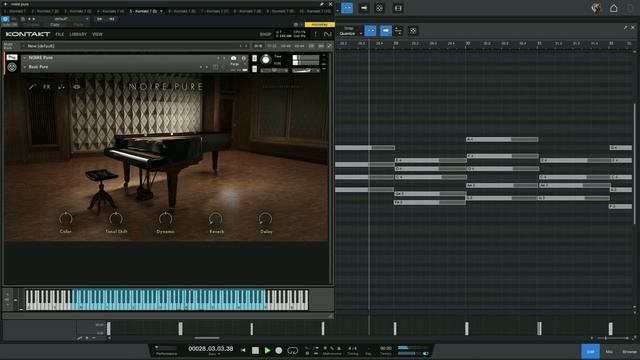640x360 pixels.
Task: Open the Browse panel button
Action: pos(629,351)
